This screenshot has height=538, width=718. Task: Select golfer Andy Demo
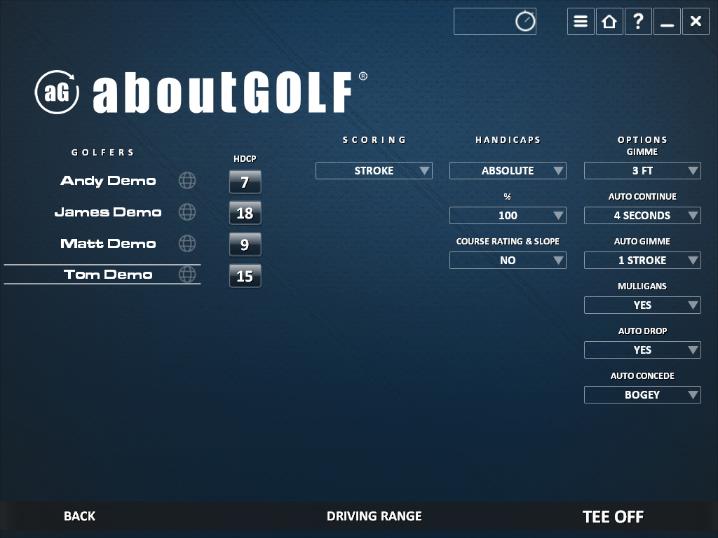point(108,181)
